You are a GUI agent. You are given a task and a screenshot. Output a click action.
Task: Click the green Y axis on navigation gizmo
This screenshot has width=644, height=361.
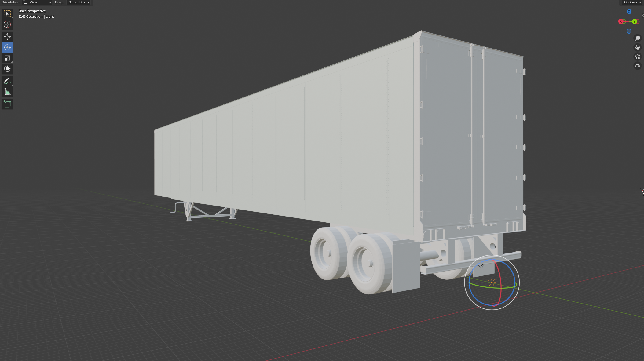(x=635, y=21)
